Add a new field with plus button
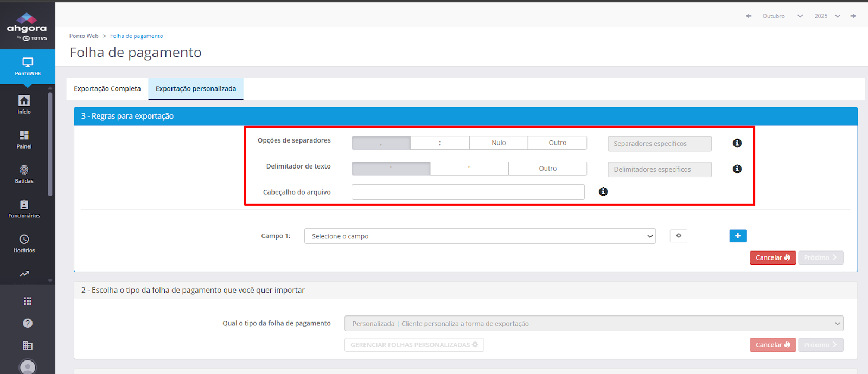Viewport: 868px width, 374px height. coord(738,236)
